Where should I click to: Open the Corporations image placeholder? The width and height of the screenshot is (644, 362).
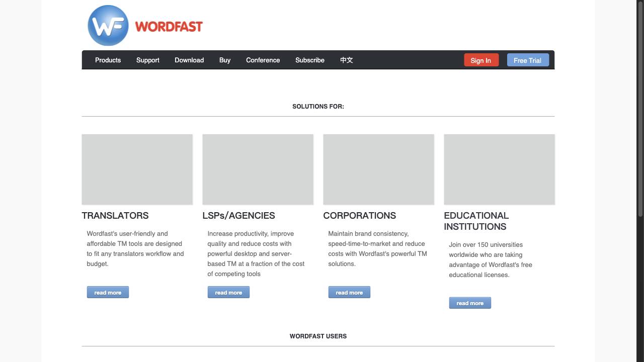[x=379, y=169]
